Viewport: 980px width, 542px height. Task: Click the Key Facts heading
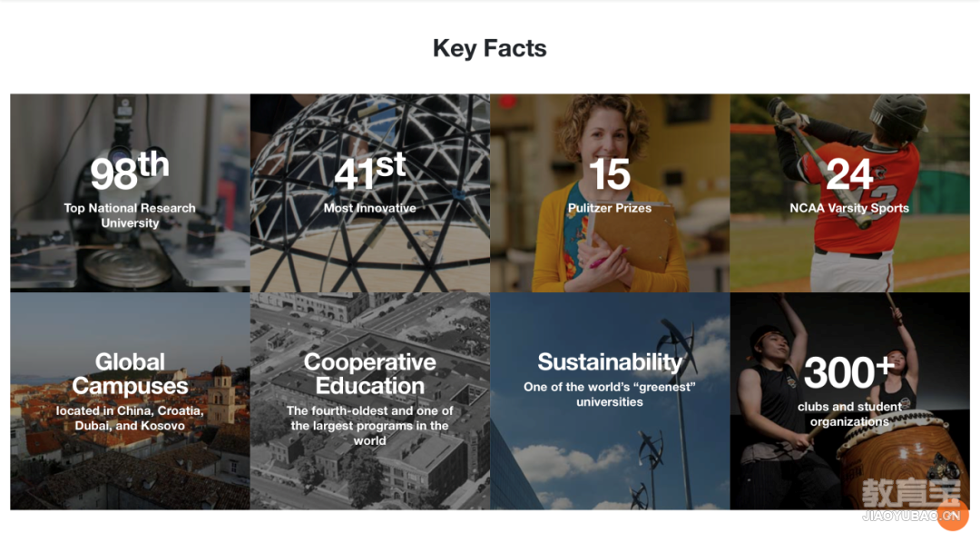489,49
